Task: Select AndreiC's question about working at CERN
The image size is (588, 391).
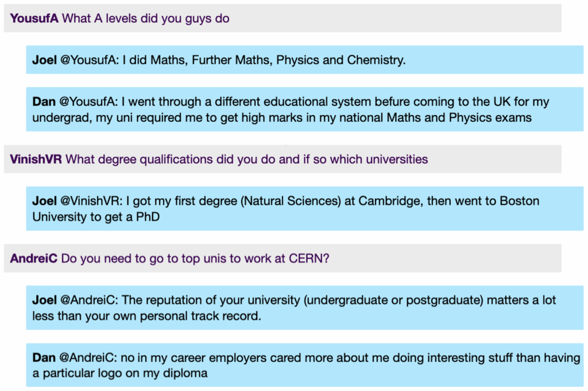Action: (x=195, y=258)
